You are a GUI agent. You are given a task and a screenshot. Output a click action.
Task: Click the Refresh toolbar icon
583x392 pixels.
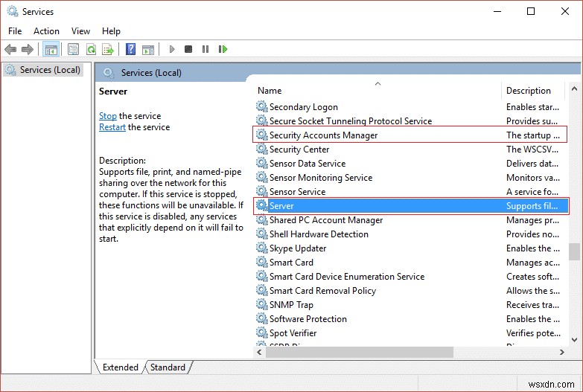tap(91, 49)
